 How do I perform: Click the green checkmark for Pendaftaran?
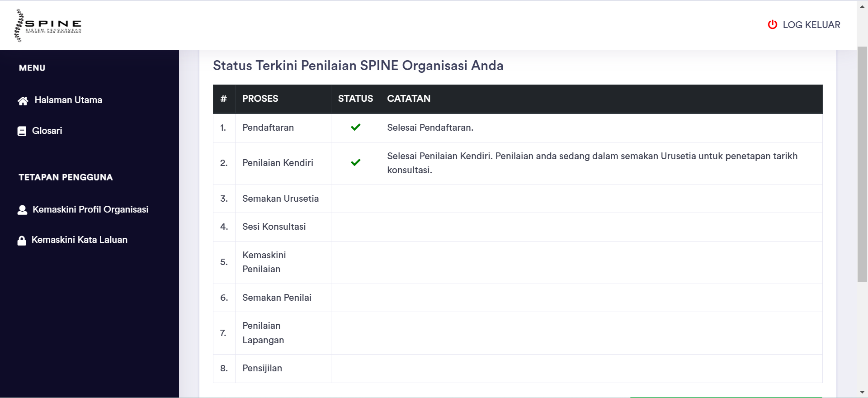[x=355, y=128]
